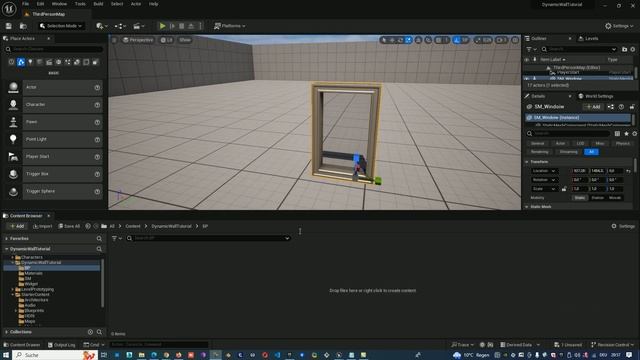Open camera speed setting in viewport
Image resolution: width=640 pixels, height=360 pixels.
pos(501,40)
